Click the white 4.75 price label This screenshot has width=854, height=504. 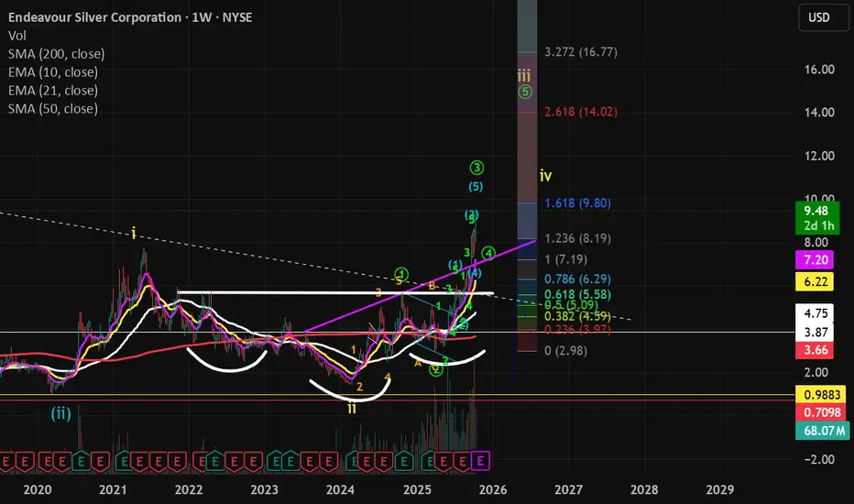(x=815, y=313)
